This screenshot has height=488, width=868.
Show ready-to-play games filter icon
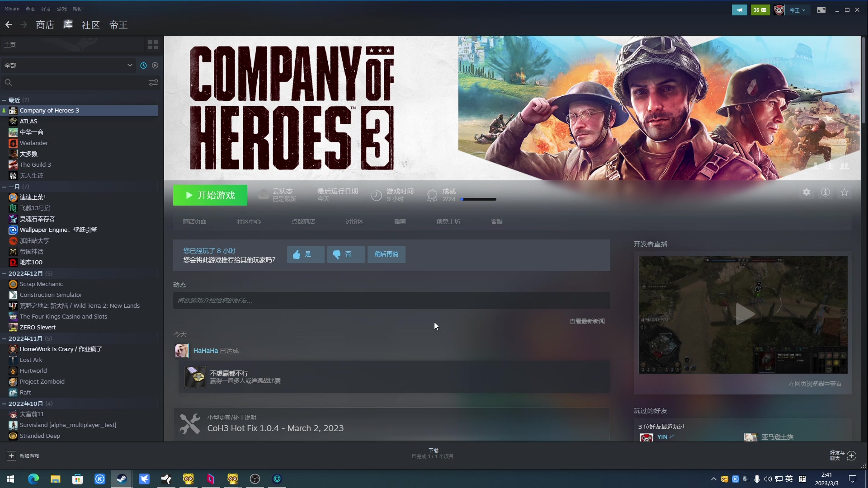coord(155,66)
